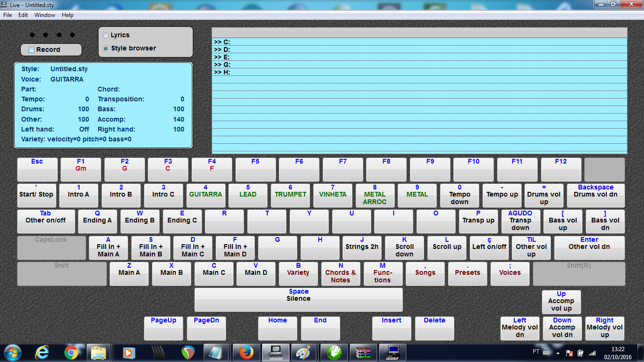This screenshot has width=644, height=362.
Task: Click the '>> H:' drive entry
Action: click(420, 72)
